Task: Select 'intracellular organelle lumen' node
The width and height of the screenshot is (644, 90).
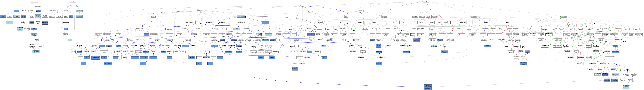Action: click(x=59, y=22)
